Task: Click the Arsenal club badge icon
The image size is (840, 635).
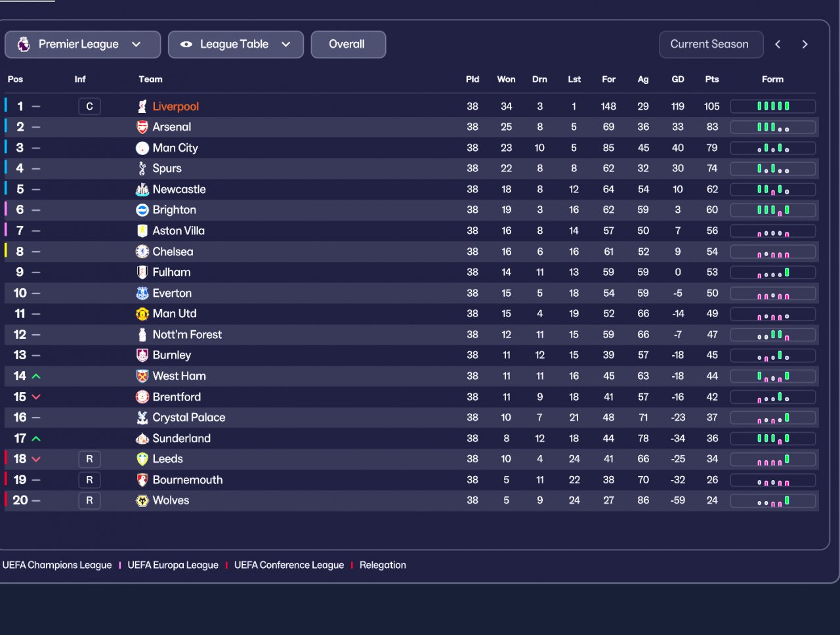Action: (x=142, y=127)
